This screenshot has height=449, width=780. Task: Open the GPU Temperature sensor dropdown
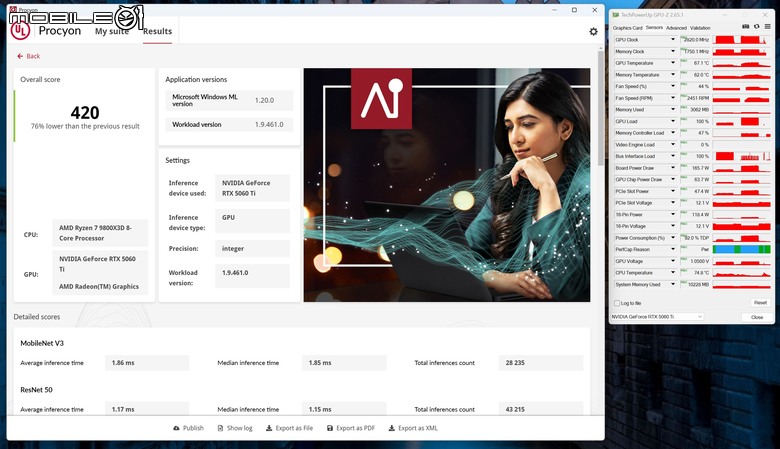click(673, 63)
